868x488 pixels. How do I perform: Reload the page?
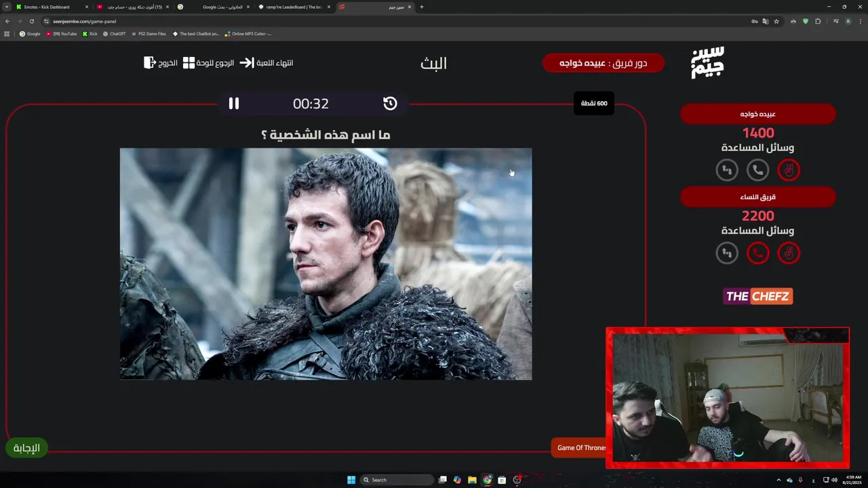(31, 21)
